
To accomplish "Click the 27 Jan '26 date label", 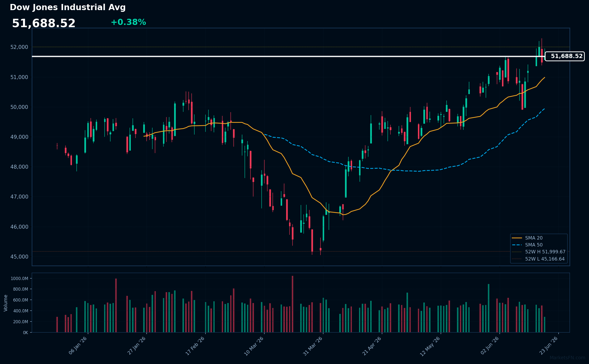I will 136,346.
